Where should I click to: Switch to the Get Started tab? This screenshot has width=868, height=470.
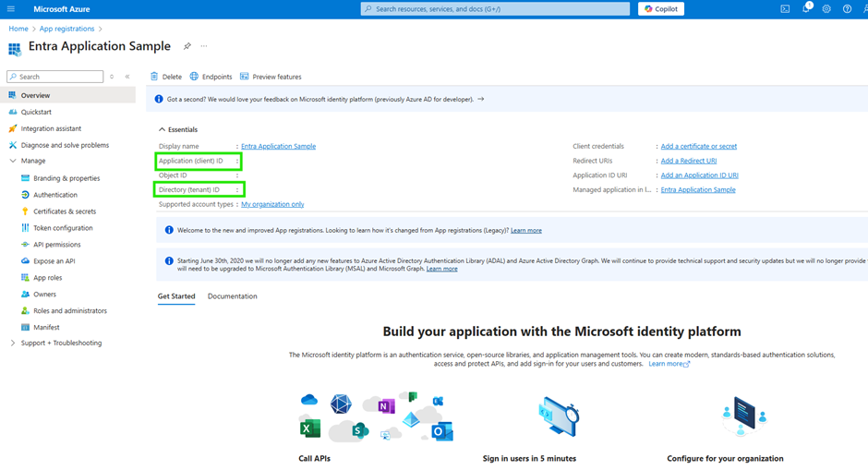176,296
